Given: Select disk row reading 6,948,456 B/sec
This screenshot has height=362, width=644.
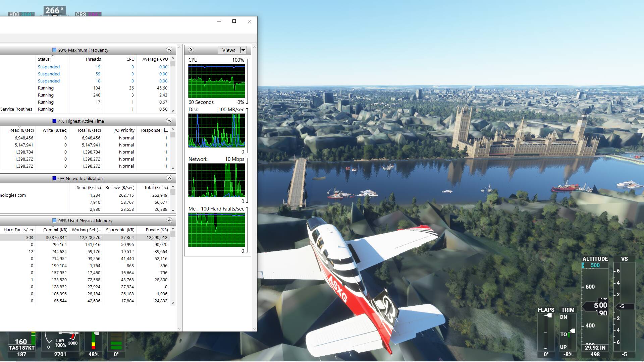Looking at the screenshot, I should [x=85, y=138].
